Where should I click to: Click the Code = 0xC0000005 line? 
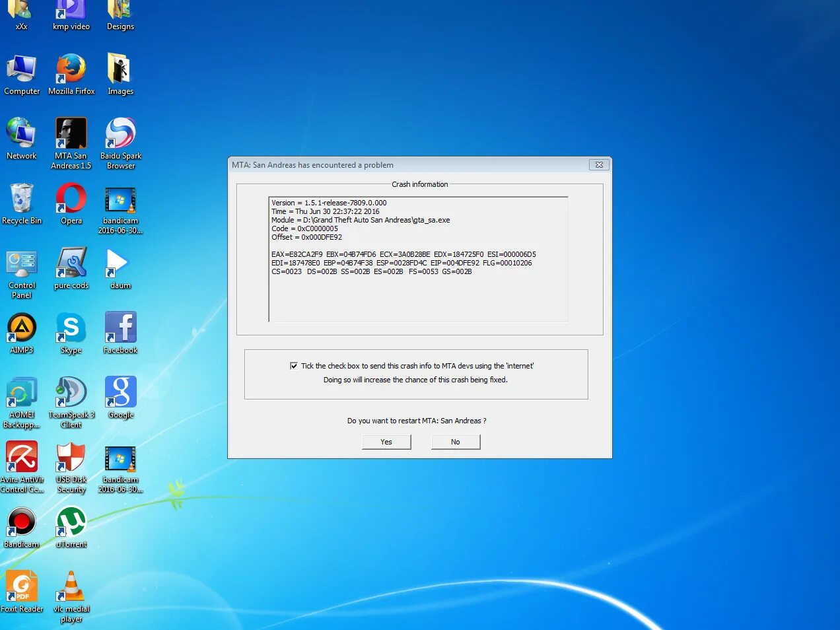pos(304,228)
